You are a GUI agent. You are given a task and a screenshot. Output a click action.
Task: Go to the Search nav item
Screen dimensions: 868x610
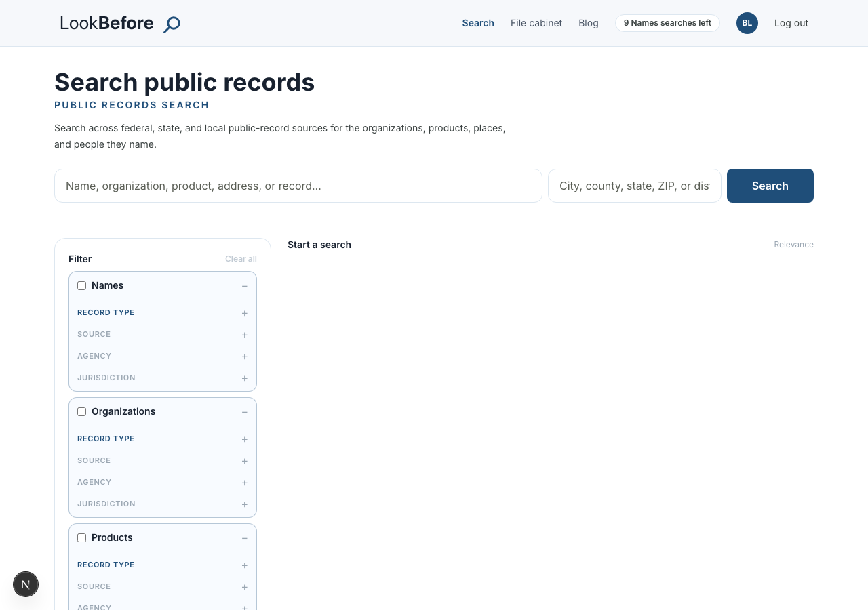pos(478,23)
